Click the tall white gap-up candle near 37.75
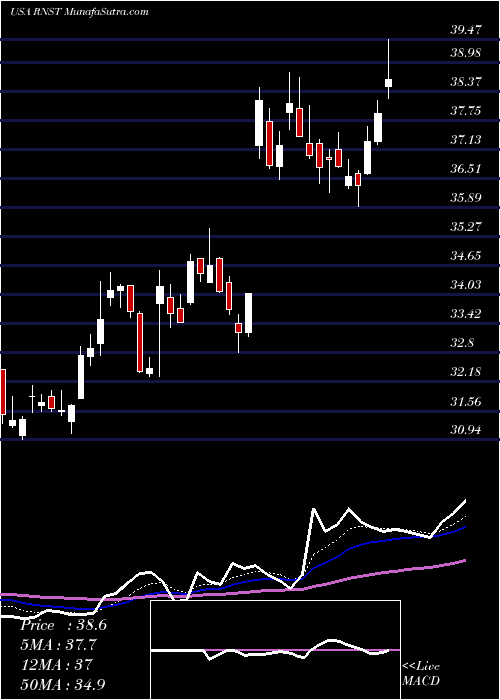 click(259, 123)
